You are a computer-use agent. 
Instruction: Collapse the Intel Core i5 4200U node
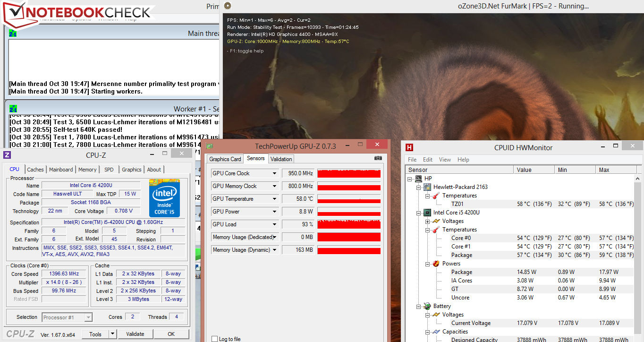[419, 213]
